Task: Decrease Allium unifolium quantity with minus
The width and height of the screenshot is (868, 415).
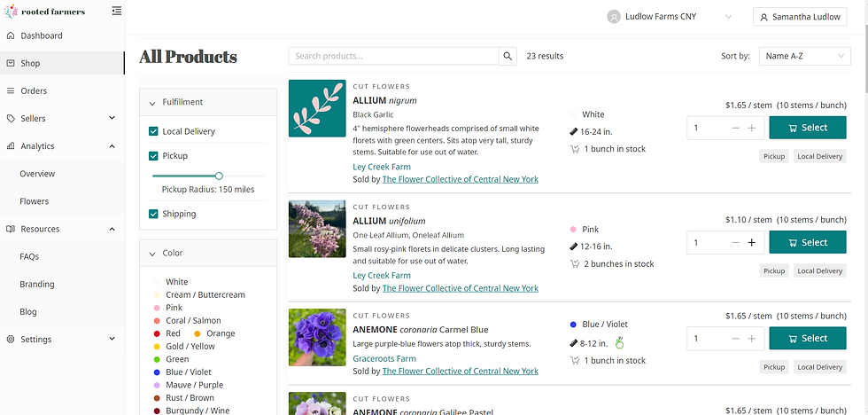Action: [x=736, y=243]
